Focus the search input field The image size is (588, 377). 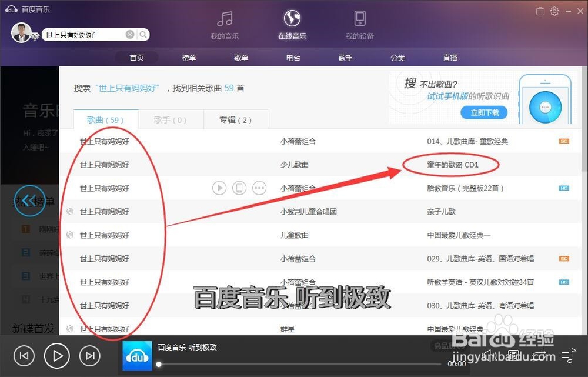(85, 35)
